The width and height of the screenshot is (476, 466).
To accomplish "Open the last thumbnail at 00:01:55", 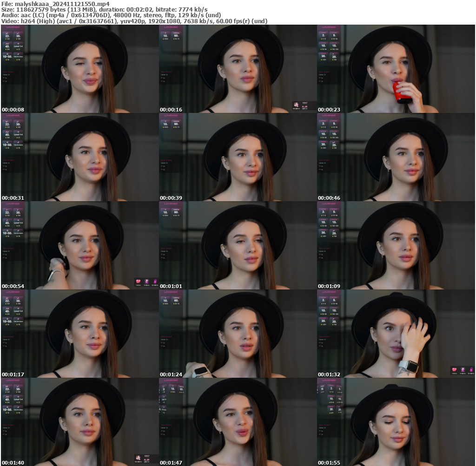I will tap(396, 421).
